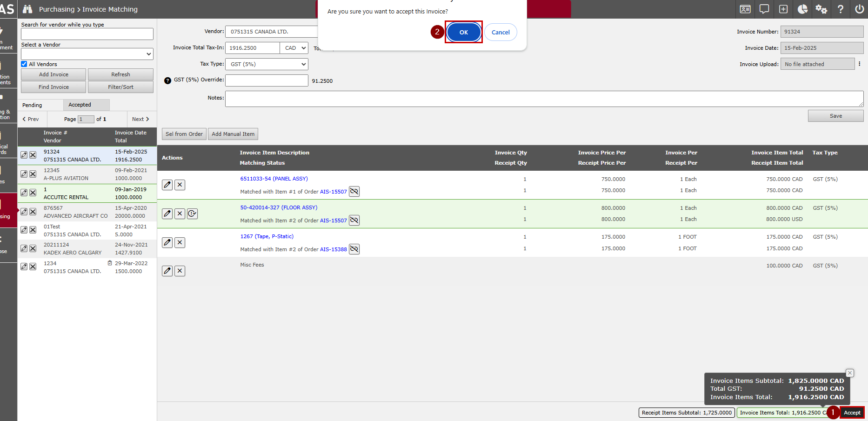Click the Notes text field
868x421 pixels.
click(x=544, y=99)
